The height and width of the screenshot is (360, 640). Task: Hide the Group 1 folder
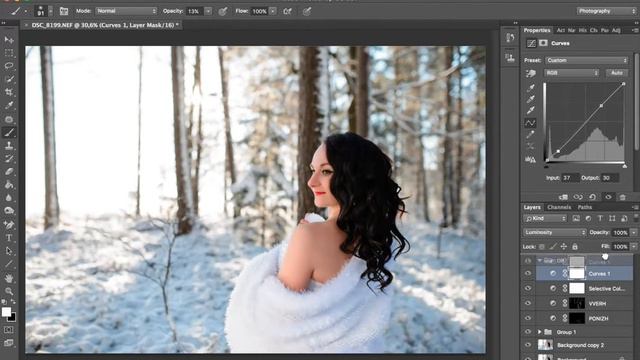528,332
